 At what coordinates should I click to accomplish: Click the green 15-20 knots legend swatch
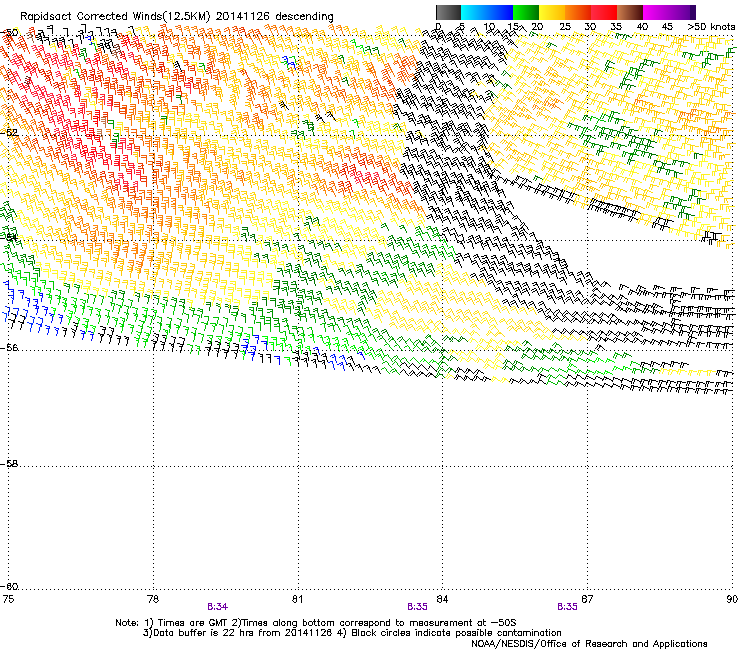pyautogui.click(x=526, y=12)
